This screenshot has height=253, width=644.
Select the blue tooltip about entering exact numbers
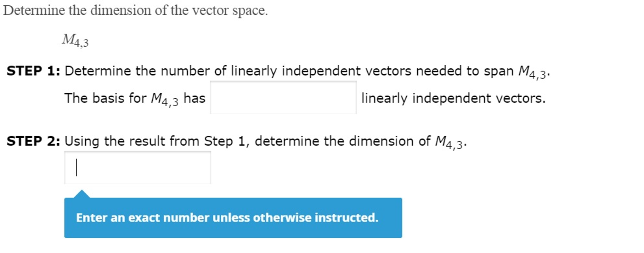point(233,217)
